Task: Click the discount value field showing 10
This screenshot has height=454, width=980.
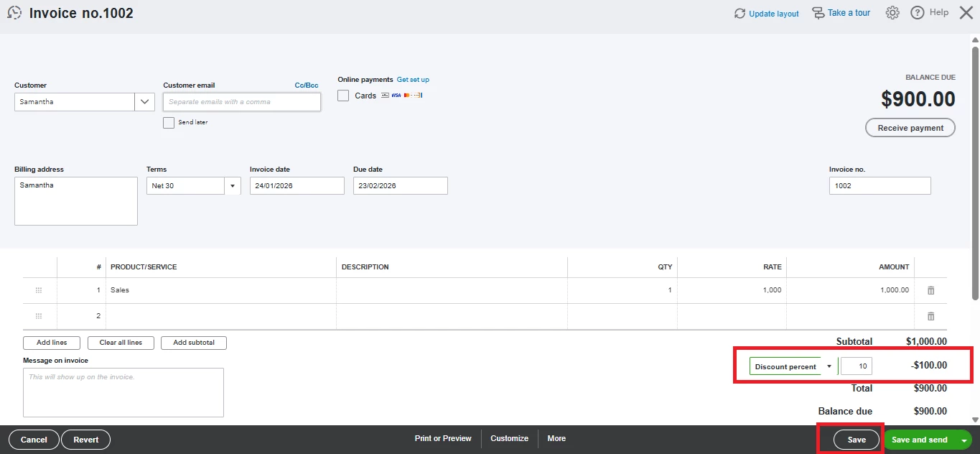Action: click(x=857, y=366)
